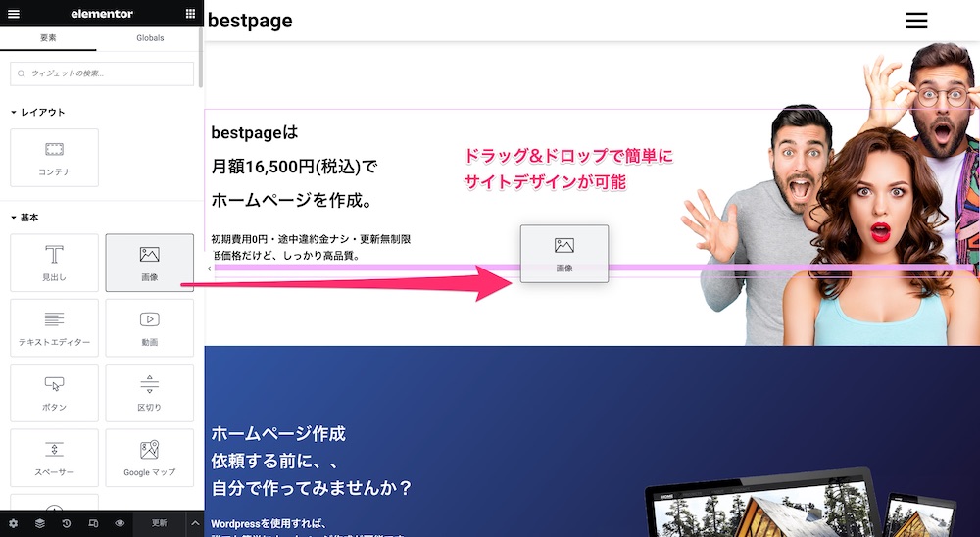
Task: Click the surprised people hero image
Action: pos(831,194)
